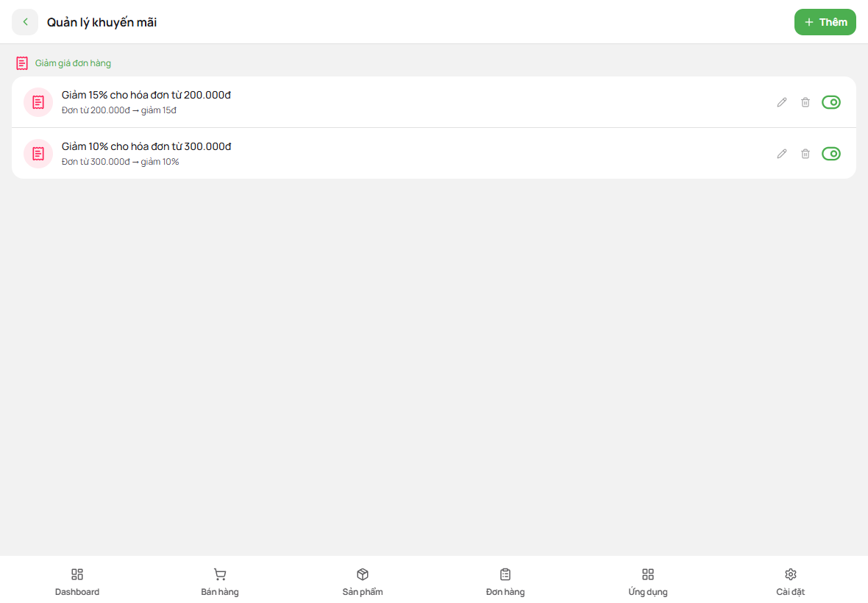Edit the Giảm 10% promotion with pencil icon
Viewport: 868px width, 603px height.
782,154
